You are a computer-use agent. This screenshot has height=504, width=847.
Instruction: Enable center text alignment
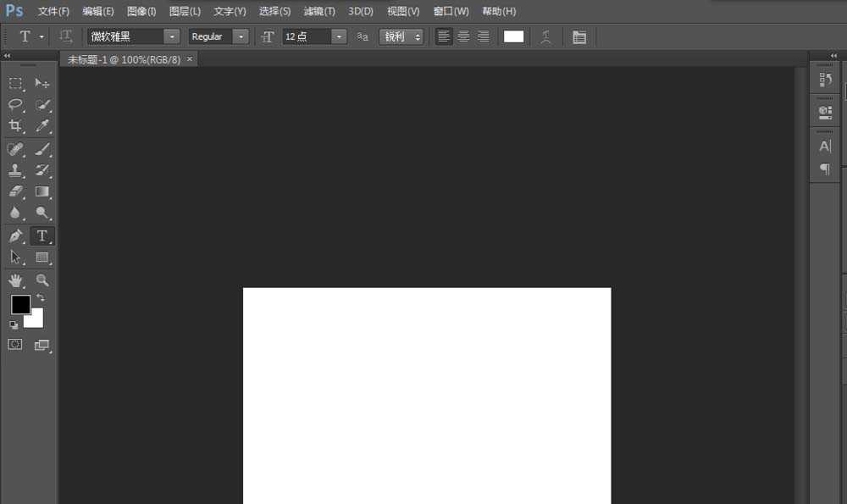(463, 36)
